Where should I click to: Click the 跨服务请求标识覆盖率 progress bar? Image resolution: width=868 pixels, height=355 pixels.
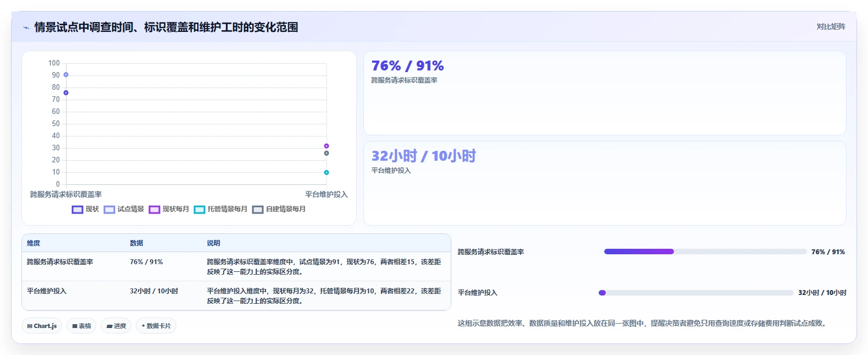[x=705, y=252]
